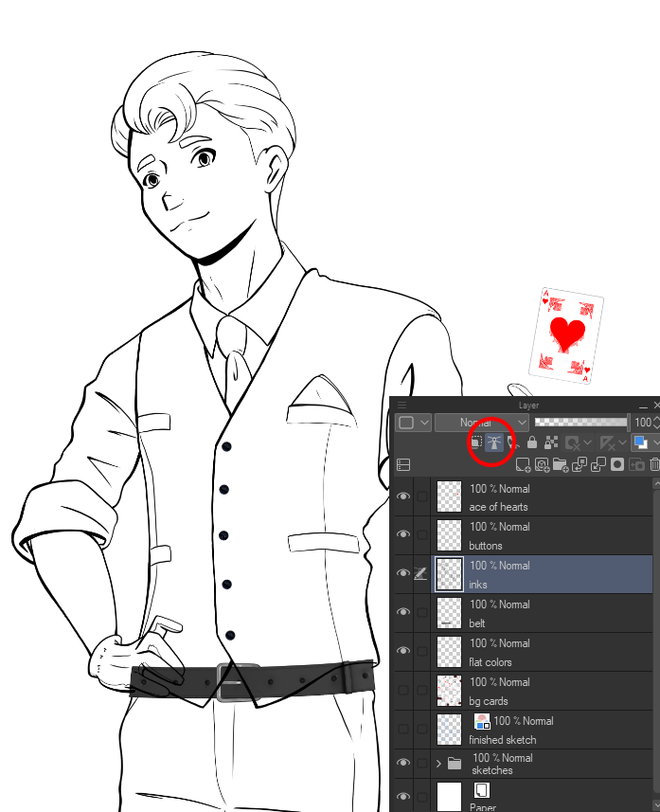Click the Paper layer white thumbnail
Image resolution: width=660 pixels, height=812 pixels.
449,797
